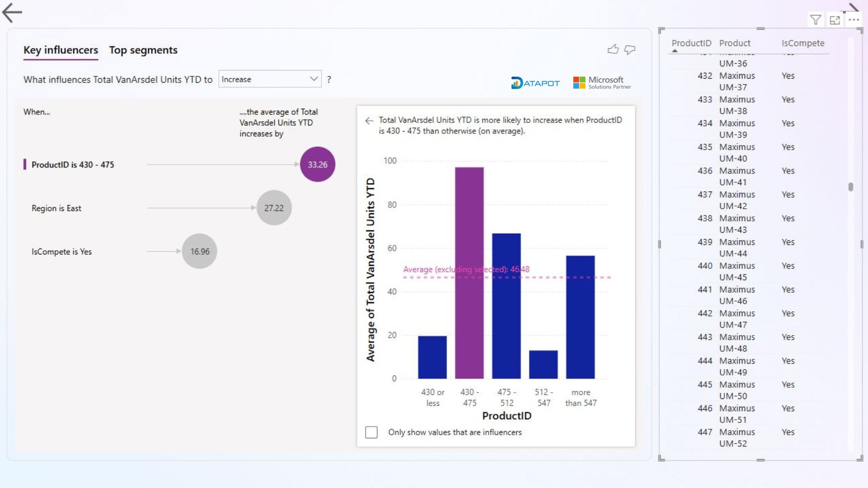Click the question mark help icon
The width and height of the screenshot is (868, 488).
329,80
